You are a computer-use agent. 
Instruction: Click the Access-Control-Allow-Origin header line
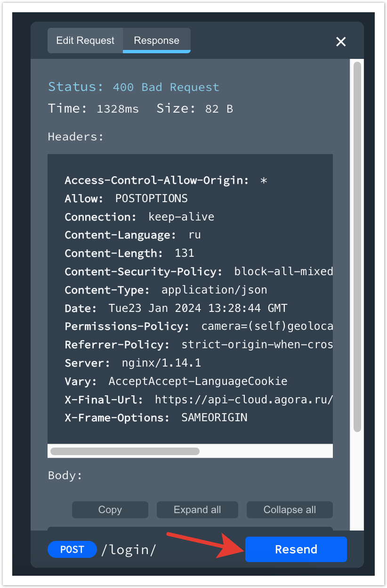(x=166, y=180)
